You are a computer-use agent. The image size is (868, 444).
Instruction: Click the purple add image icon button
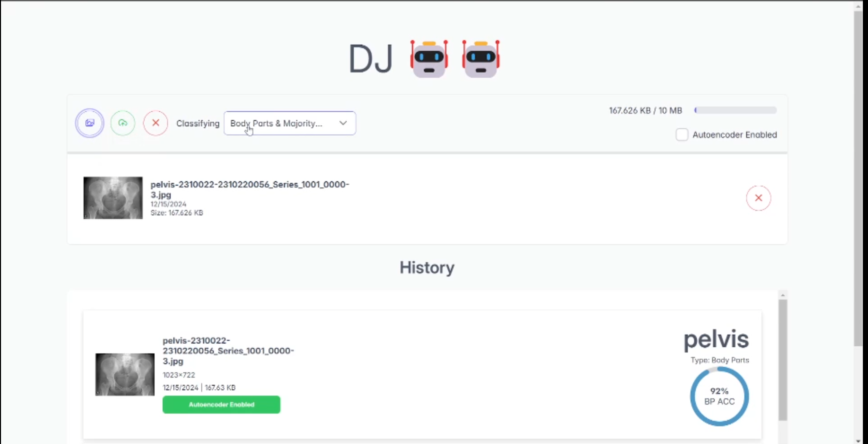[90, 123]
